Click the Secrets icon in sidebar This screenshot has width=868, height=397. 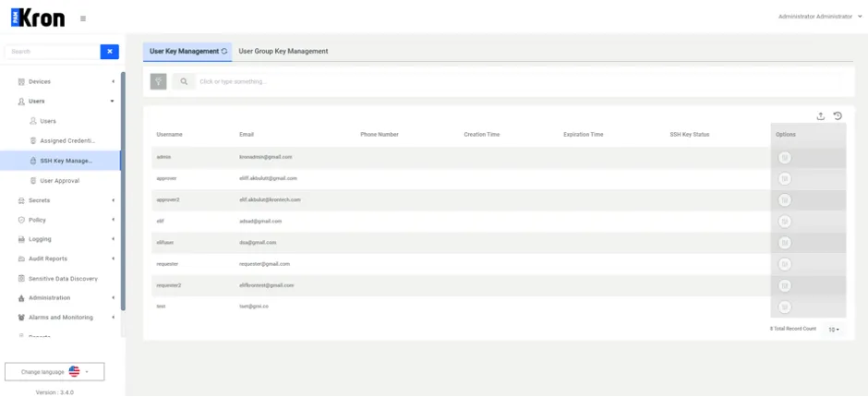pyautogui.click(x=21, y=200)
